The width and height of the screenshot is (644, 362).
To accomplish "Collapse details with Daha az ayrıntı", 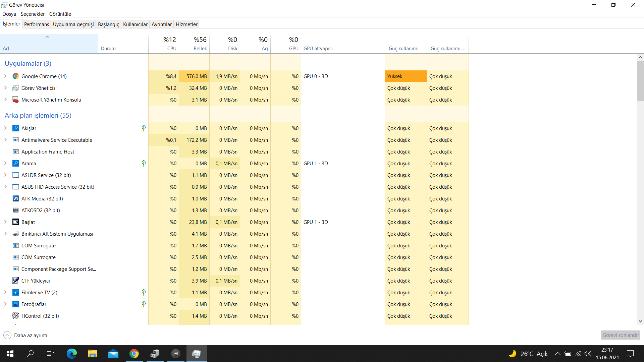I will (25, 336).
